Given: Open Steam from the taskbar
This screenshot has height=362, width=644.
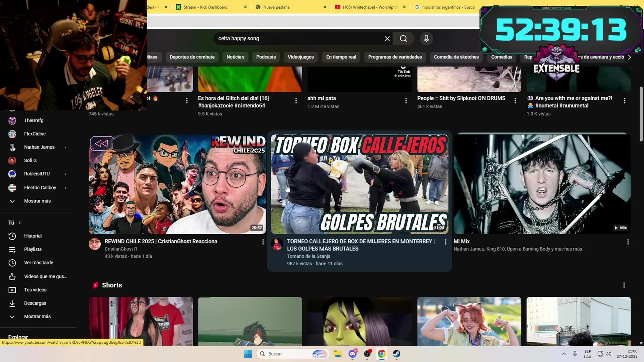Looking at the screenshot, I should pyautogui.click(x=397, y=354).
